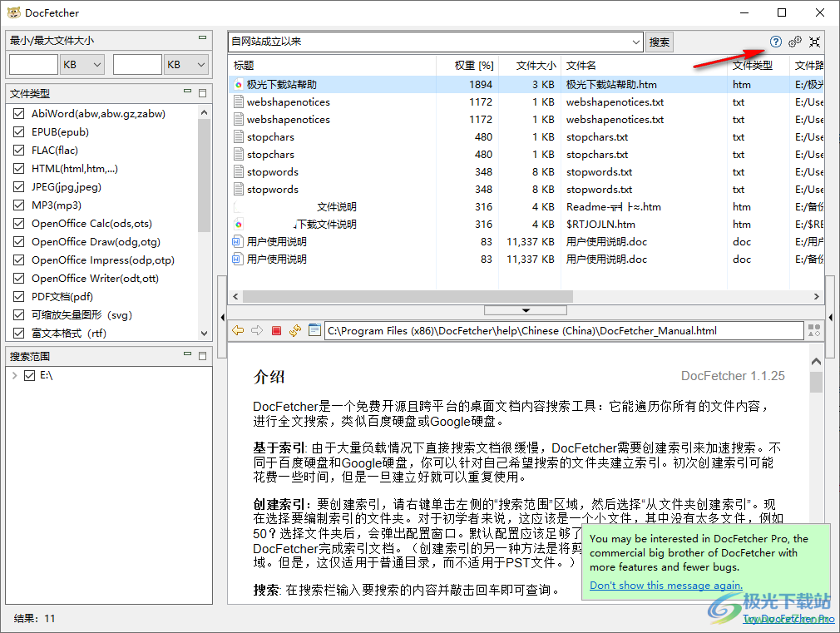Toggle OpenOffice Calc(ods,ots) checkbox
This screenshot has width=840, height=633.
coord(19,224)
